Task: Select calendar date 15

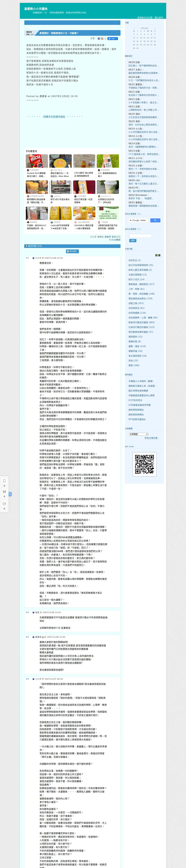Action: tap(134, 41)
